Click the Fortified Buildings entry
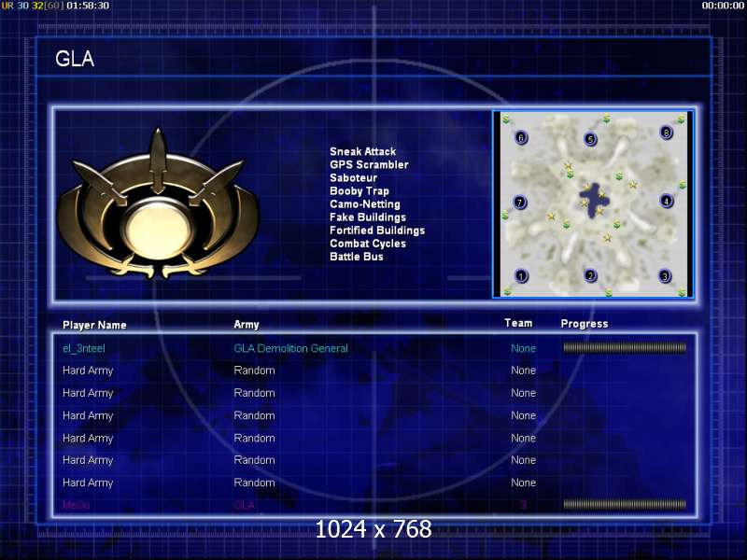Viewport: 747px width, 560px height. [377, 231]
